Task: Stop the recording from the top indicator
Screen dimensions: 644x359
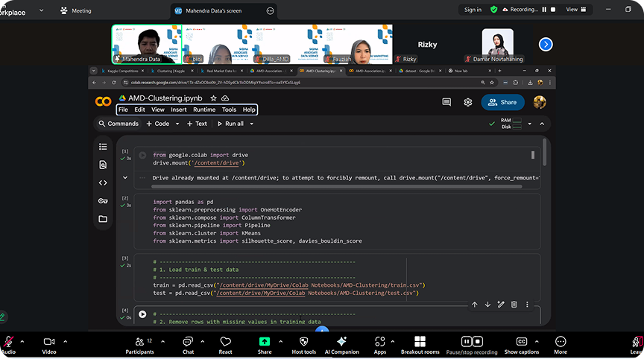Action: pos(553,10)
